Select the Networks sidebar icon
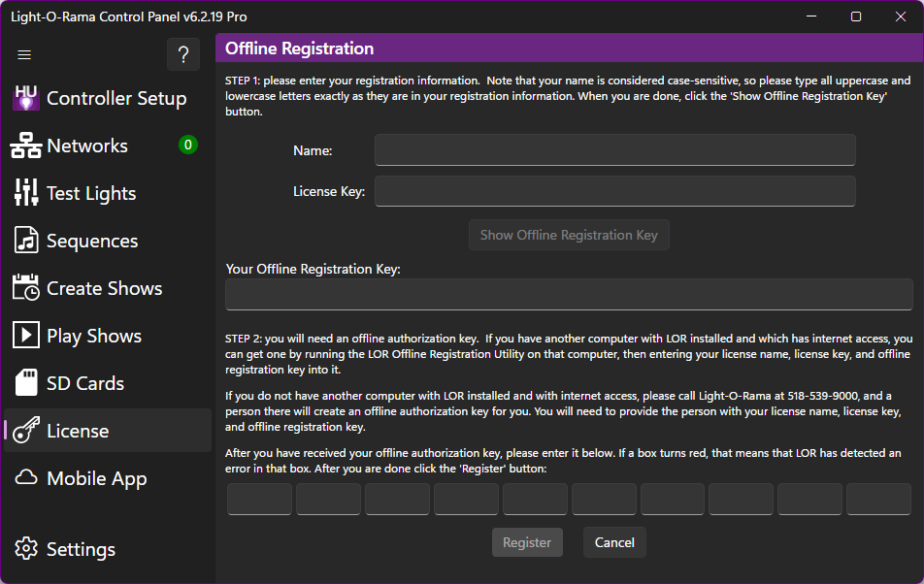 click(26, 145)
